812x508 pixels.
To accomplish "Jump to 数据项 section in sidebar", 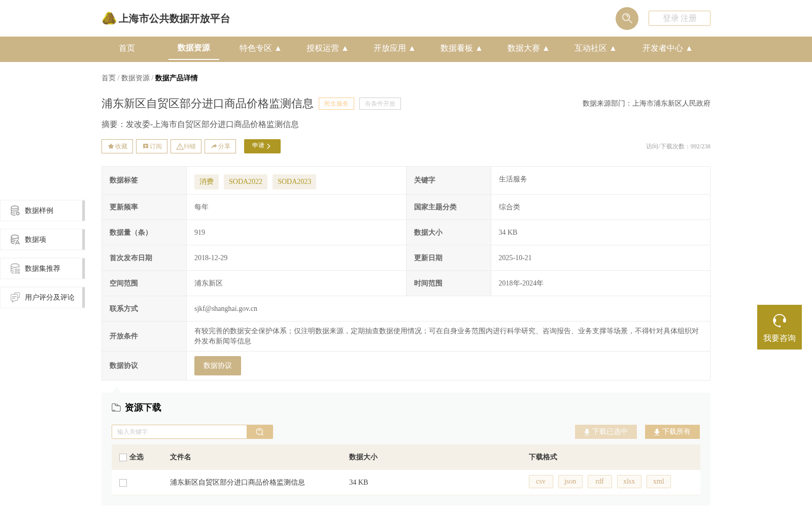I will coord(43,239).
